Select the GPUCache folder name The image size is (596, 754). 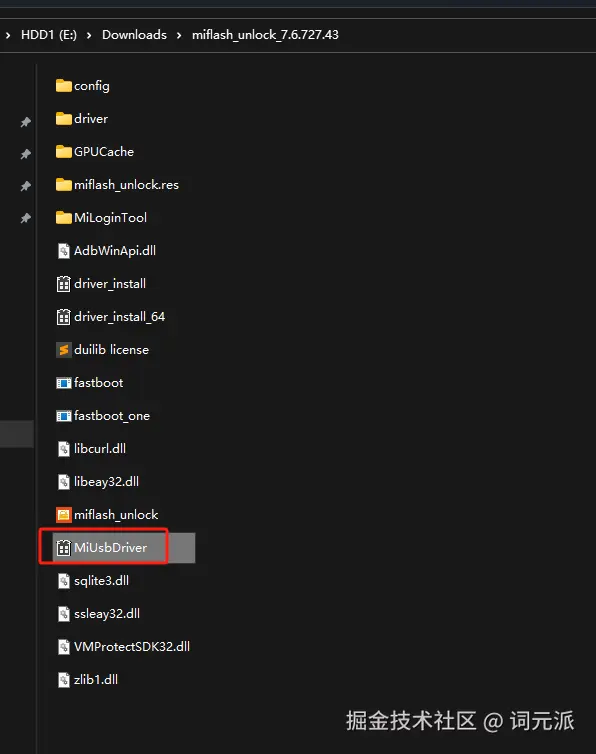tap(104, 152)
